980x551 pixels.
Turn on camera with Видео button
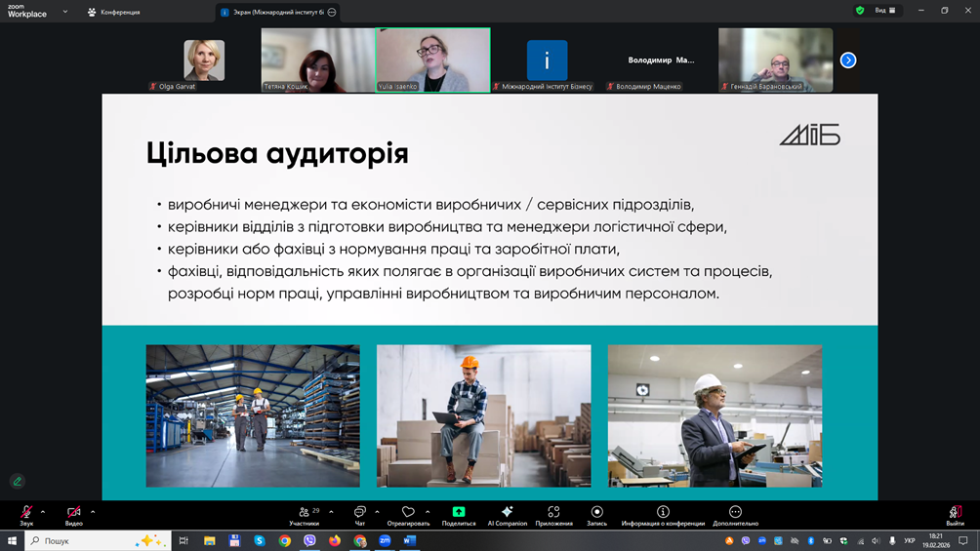pyautogui.click(x=73, y=513)
